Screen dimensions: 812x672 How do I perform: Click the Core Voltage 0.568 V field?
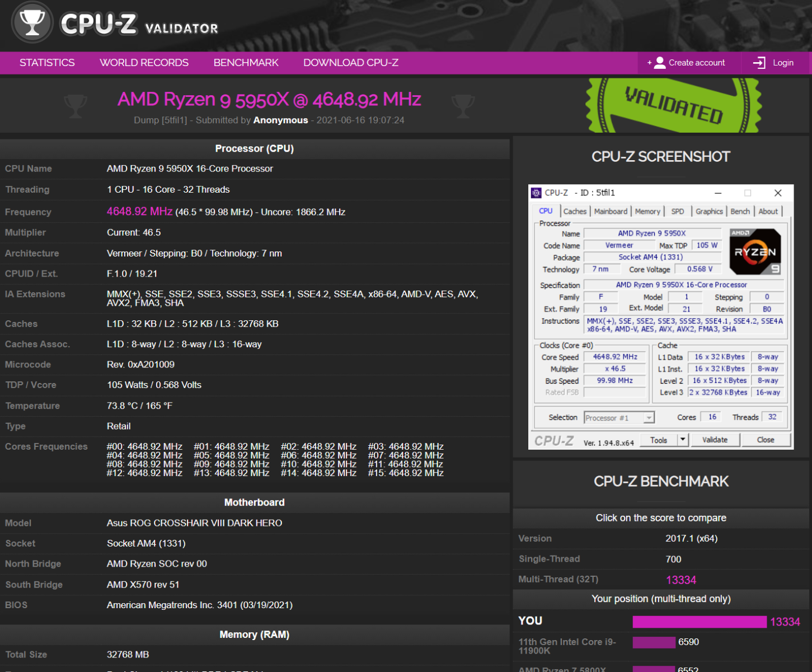coord(700,269)
